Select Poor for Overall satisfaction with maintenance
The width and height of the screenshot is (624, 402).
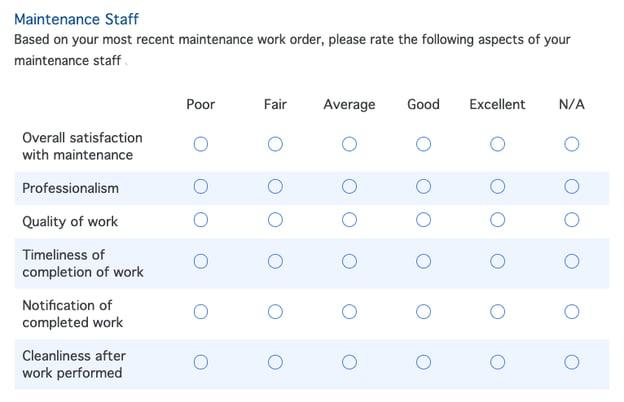point(201,145)
